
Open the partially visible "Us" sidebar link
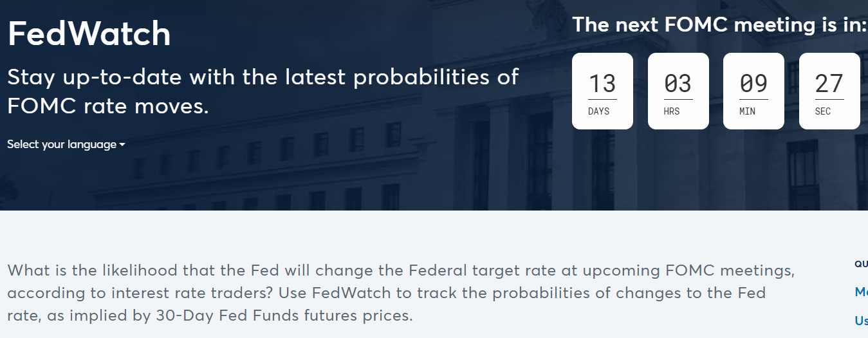861,320
